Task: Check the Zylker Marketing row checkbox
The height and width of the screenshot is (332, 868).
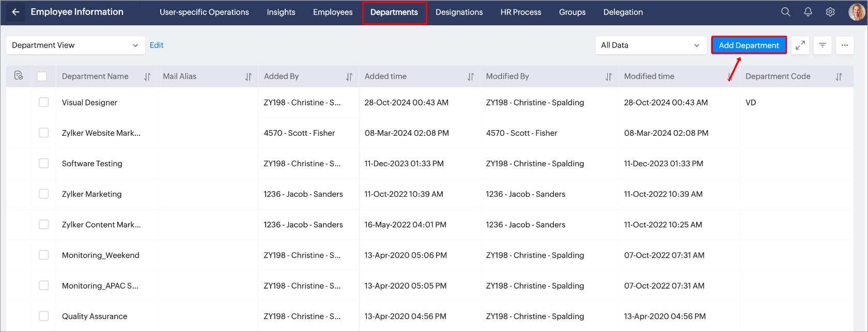Action: (44, 194)
